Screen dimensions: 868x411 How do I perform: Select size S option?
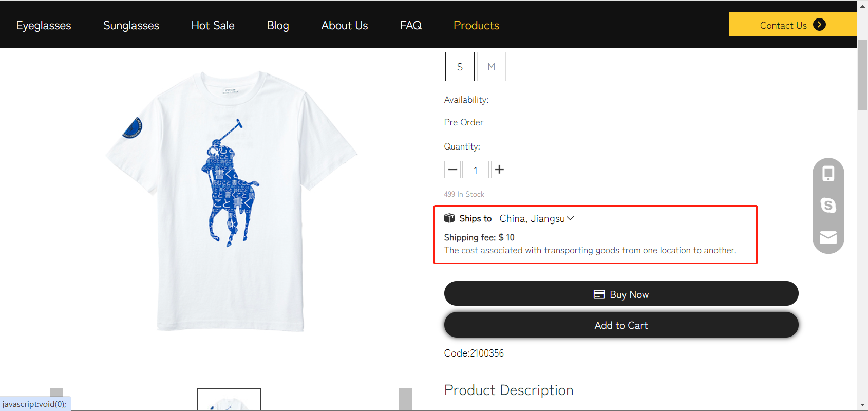click(460, 67)
